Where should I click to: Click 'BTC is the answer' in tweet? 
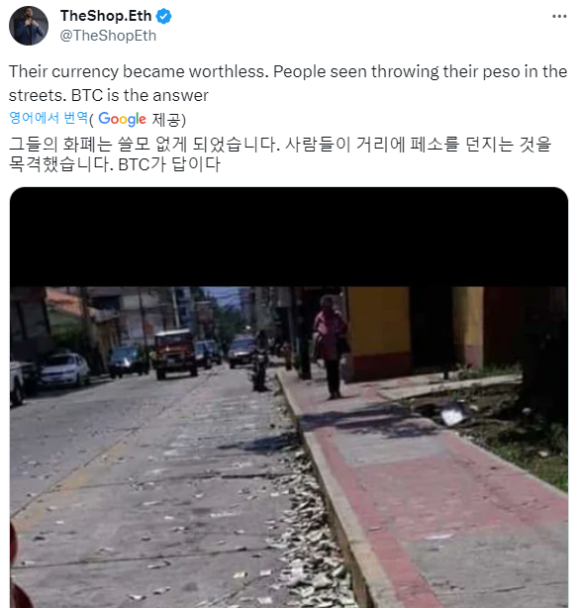pos(140,95)
